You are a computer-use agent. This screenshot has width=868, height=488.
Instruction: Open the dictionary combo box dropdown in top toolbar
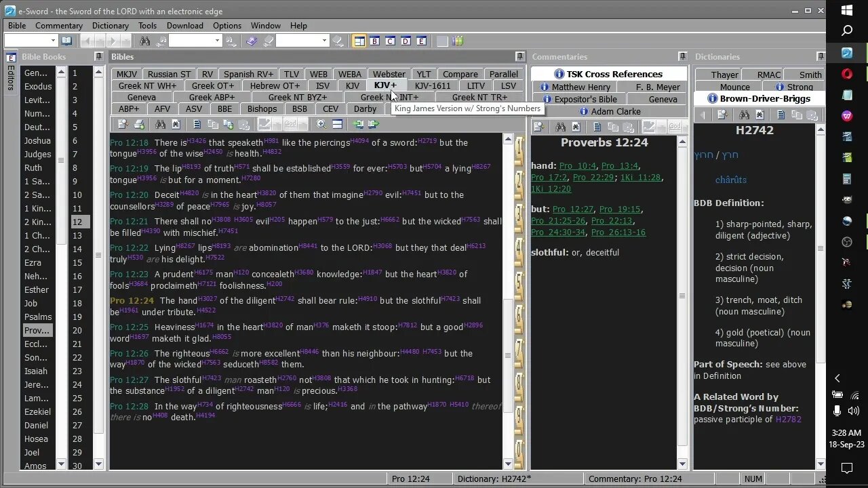click(x=324, y=41)
